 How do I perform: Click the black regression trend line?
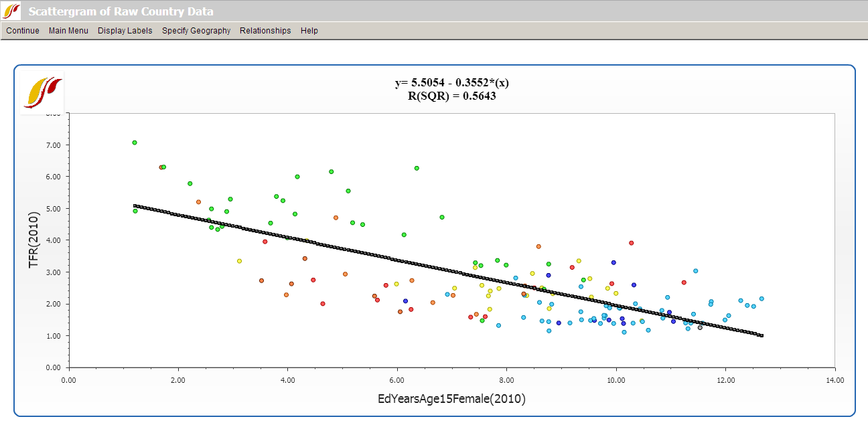[442, 270]
